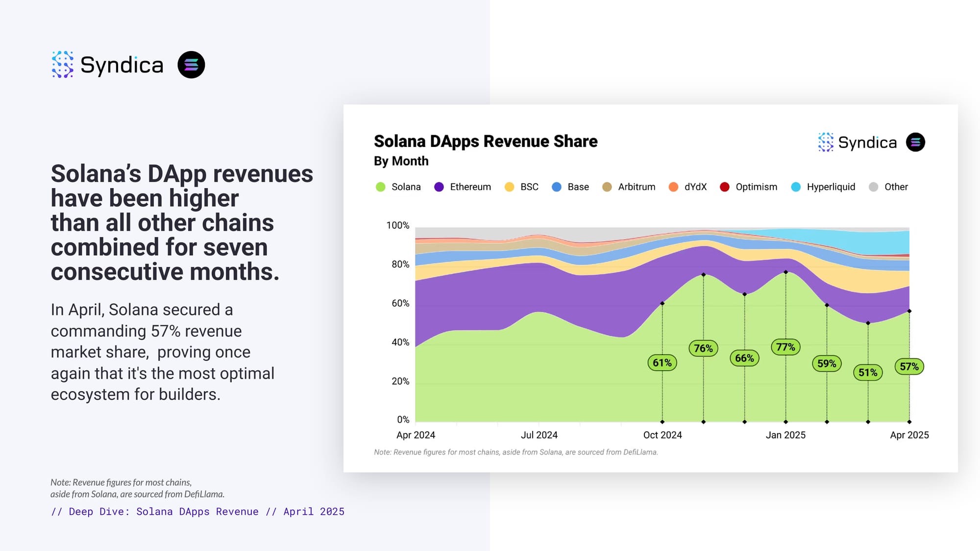
Task: Click the 77% data label bubble
Action: pos(785,347)
